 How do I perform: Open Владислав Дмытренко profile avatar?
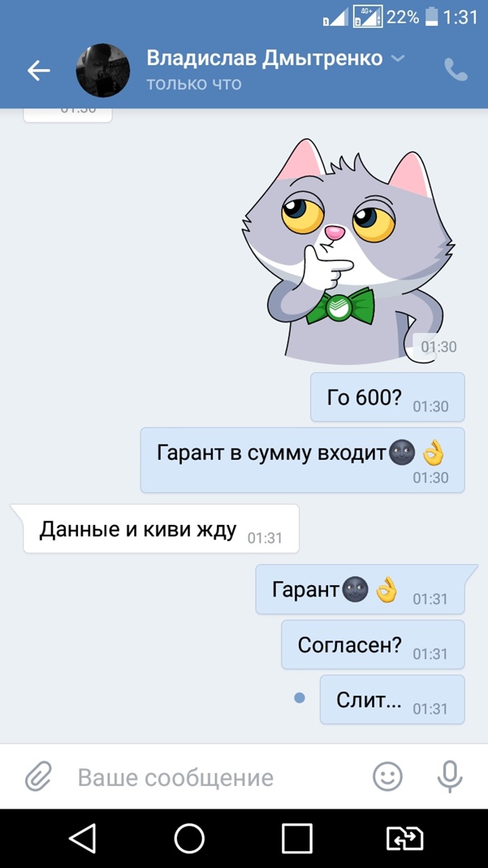tap(102, 70)
